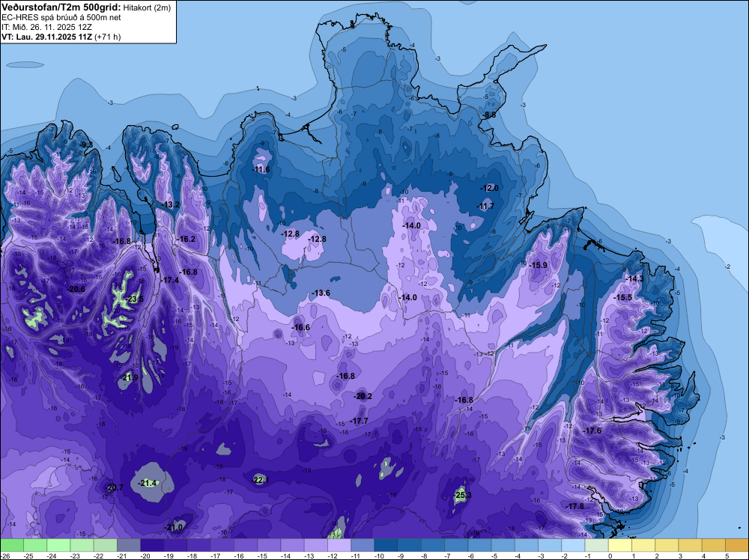Click the -17.6 temperature label
749x560 pixels.
[592, 431]
